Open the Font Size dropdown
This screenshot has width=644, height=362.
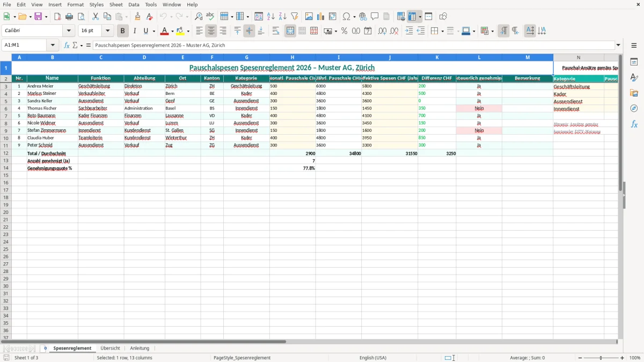(x=108, y=31)
